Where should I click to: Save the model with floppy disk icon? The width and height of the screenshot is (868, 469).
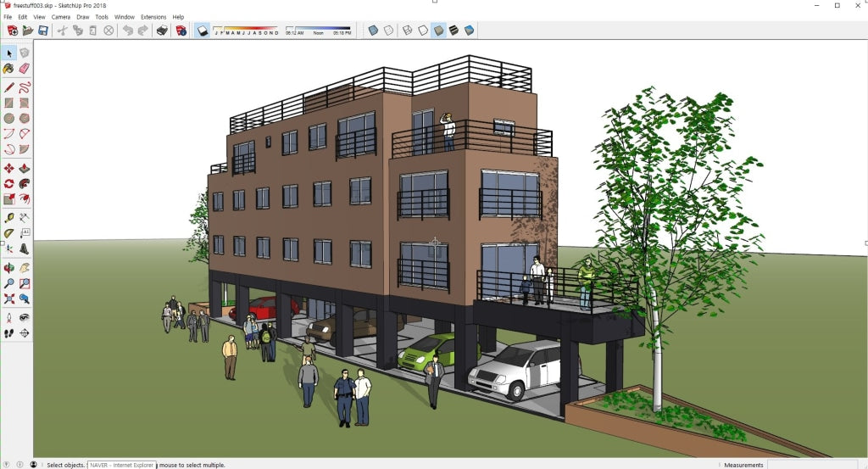(x=42, y=31)
